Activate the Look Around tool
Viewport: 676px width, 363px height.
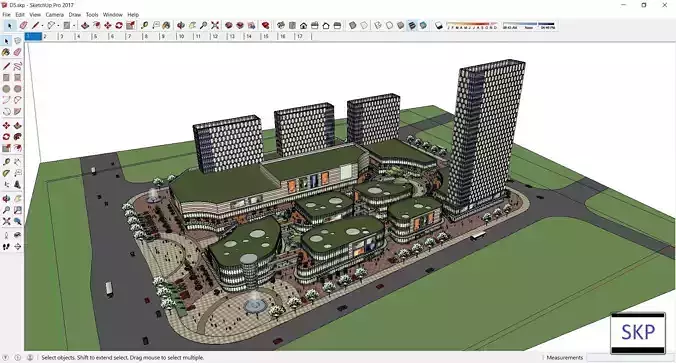tap(18, 235)
